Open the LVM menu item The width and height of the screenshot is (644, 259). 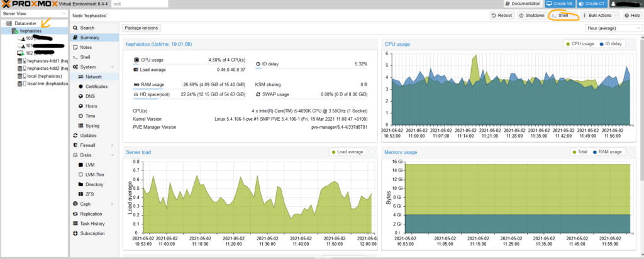[94, 165]
